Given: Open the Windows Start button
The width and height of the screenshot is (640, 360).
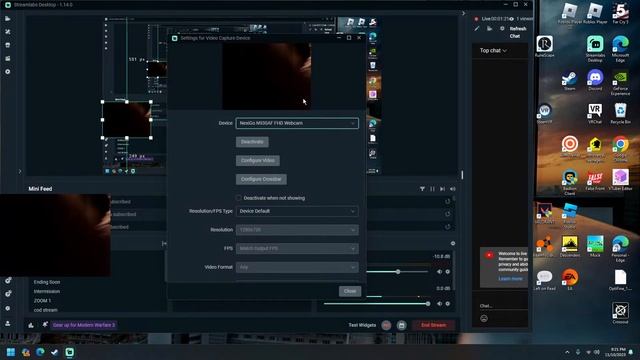Looking at the screenshot, I should 11,352.
